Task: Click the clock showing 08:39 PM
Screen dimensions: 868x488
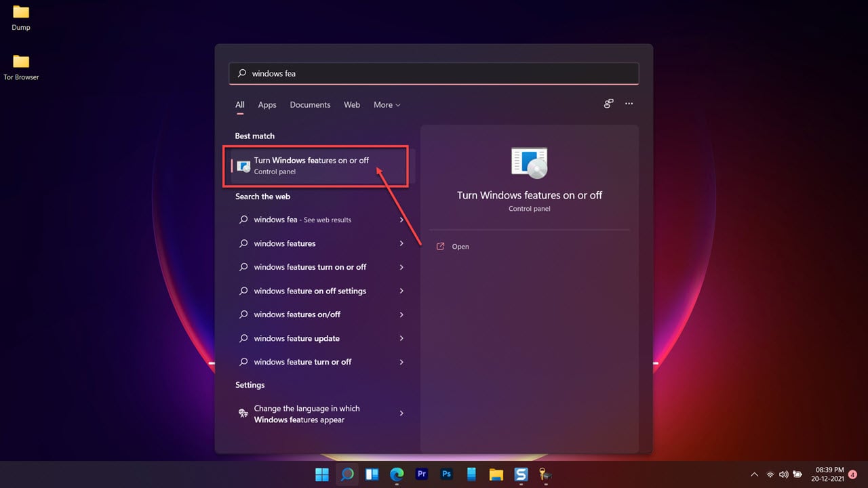Action: 829,474
